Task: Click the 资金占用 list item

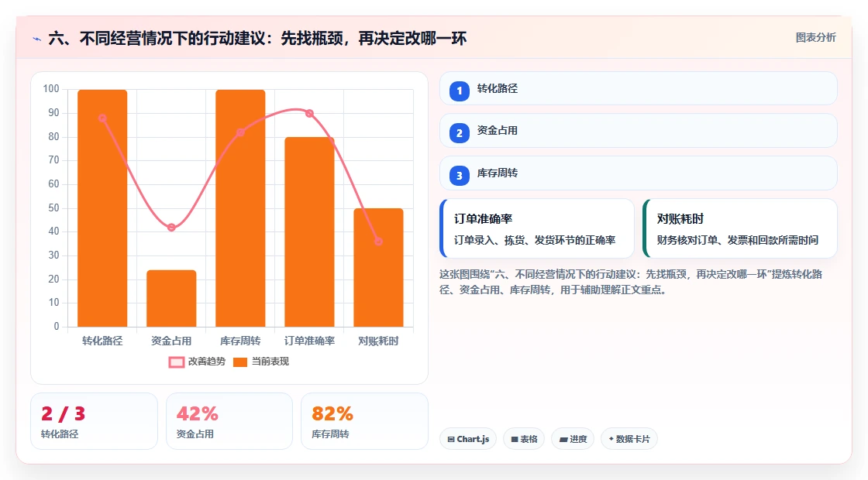Action: [639, 131]
